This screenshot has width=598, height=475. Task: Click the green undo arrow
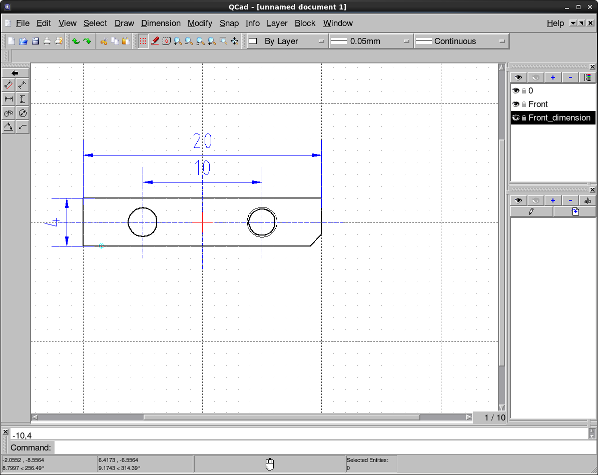(x=76, y=41)
